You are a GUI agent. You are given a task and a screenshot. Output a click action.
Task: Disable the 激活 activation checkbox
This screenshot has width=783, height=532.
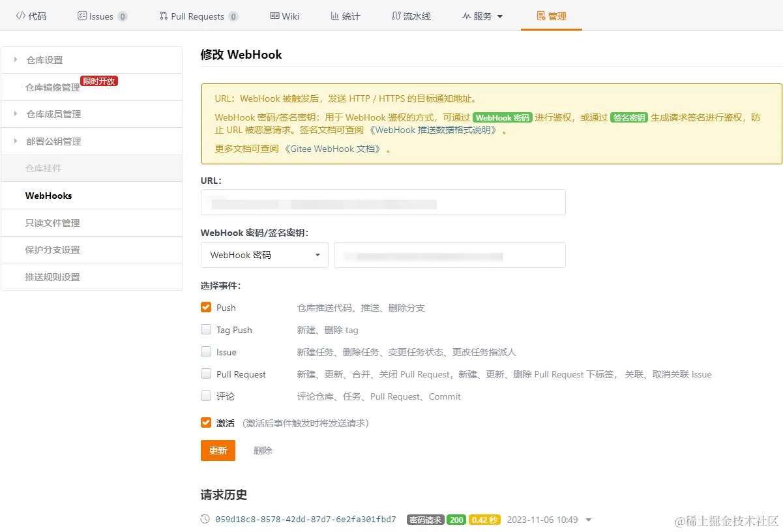(206, 422)
